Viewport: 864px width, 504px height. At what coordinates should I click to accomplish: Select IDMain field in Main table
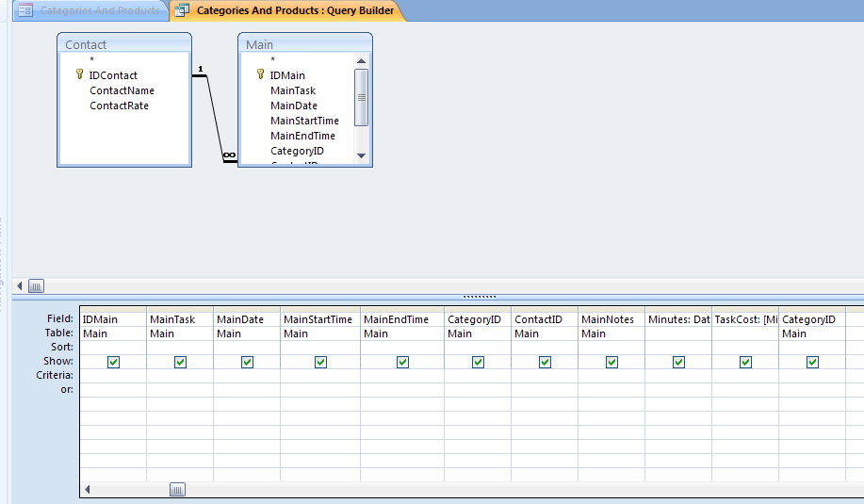287,75
